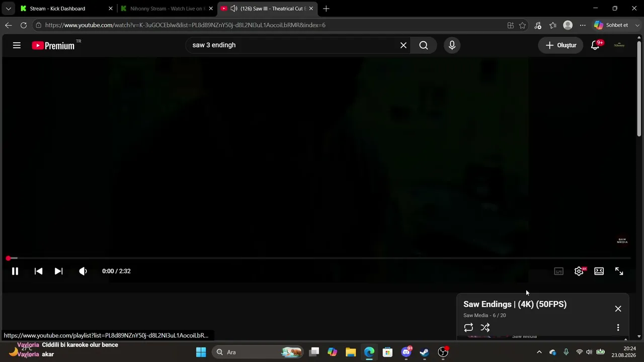This screenshot has width=644, height=362.
Task: Click the Oluştur create button
Action: 560,45
